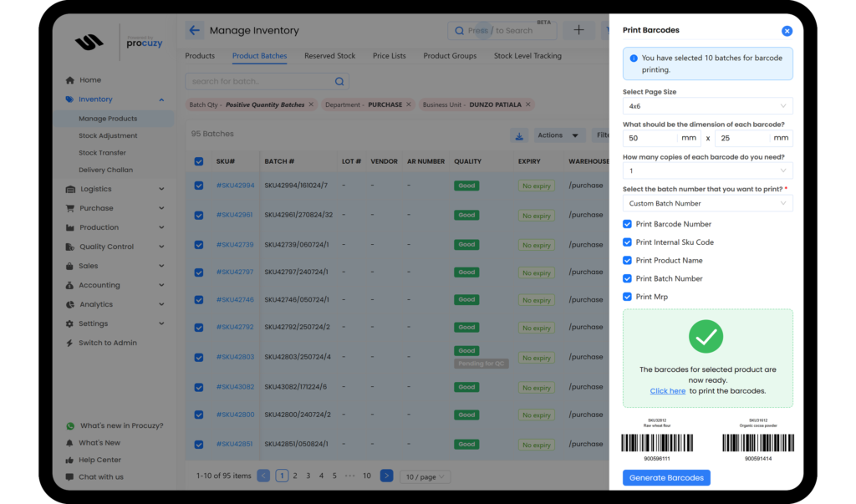Follow the Click here link to print barcodes
The width and height of the screenshot is (856, 504).
(667, 390)
